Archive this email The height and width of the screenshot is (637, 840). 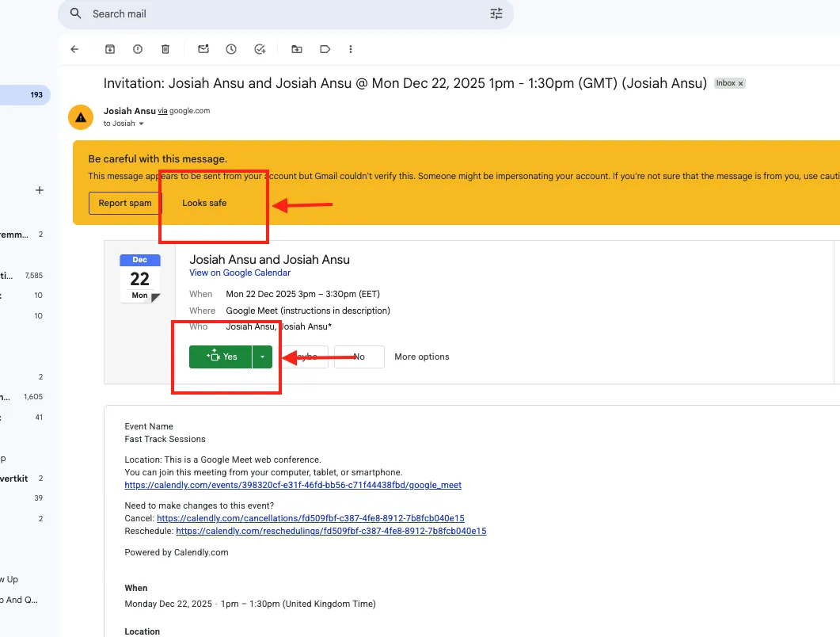[x=110, y=49]
